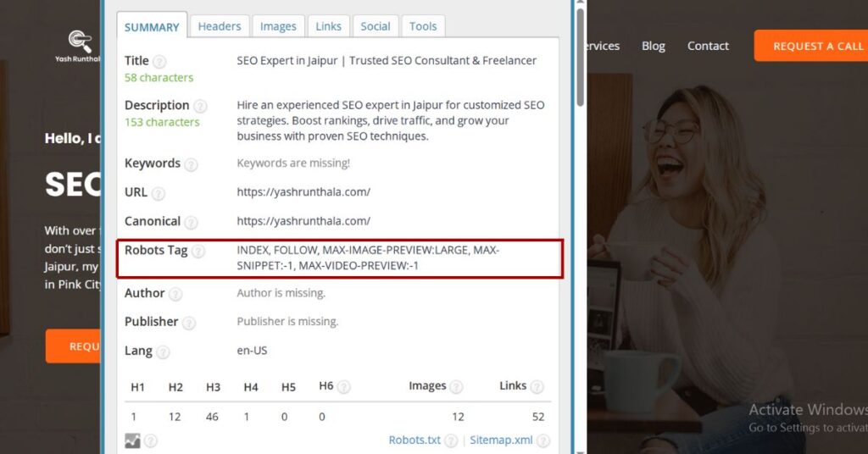Open the Blog page in website nav
The width and height of the screenshot is (868, 454).
point(654,46)
